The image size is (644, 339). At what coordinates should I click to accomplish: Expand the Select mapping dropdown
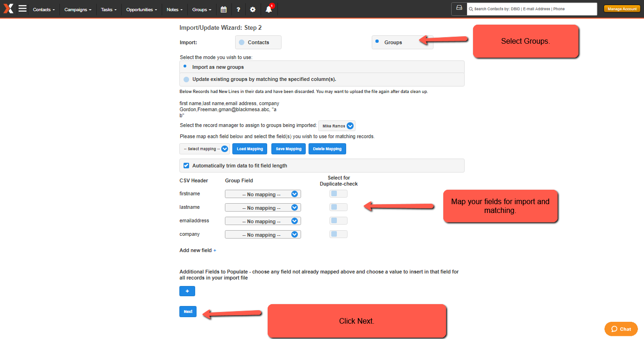tap(205, 149)
